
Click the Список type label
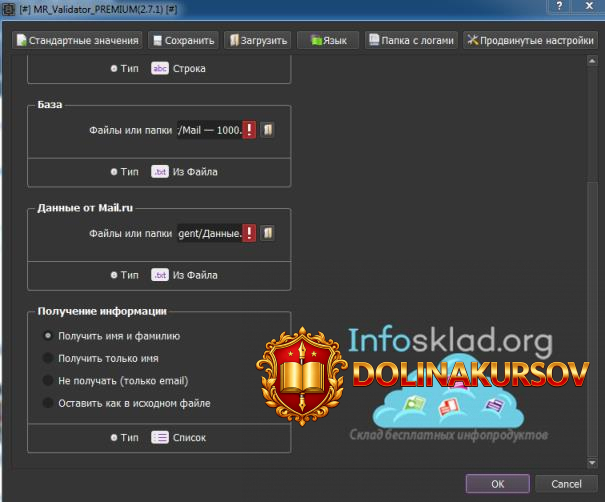[x=189, y=438]
